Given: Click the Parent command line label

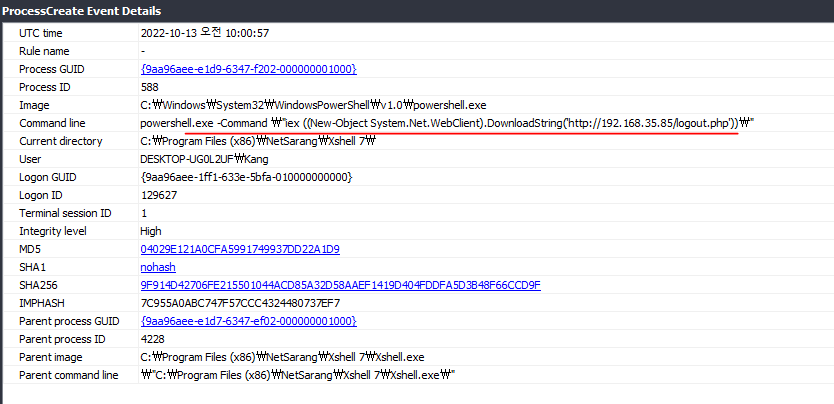Looking at the screenshot, I should click(69, 375).
